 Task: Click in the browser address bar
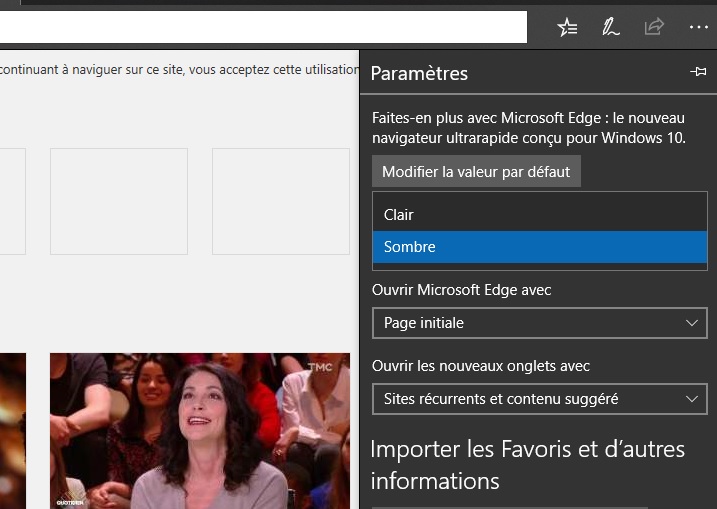[x=263, y=27]
